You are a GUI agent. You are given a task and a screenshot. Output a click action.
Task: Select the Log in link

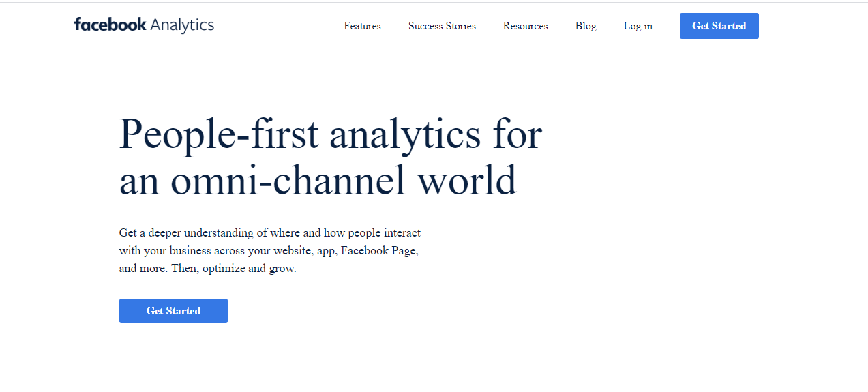click(638, 26)
